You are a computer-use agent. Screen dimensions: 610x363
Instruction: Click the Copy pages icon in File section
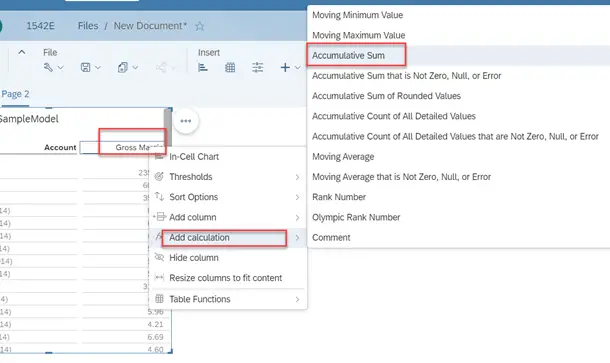(123, 67)
